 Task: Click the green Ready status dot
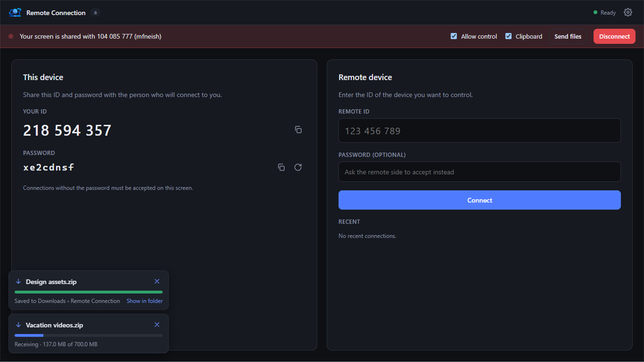click(595, 12)
